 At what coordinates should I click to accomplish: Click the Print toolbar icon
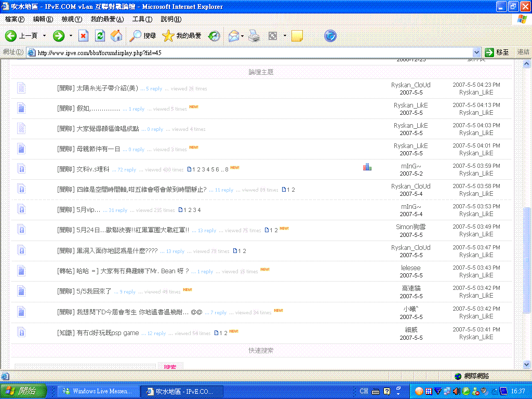point(254,36)
